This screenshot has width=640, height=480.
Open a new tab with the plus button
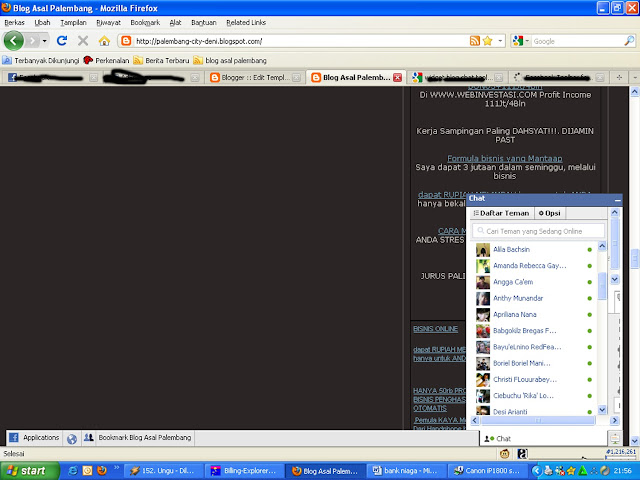[619, 77]
